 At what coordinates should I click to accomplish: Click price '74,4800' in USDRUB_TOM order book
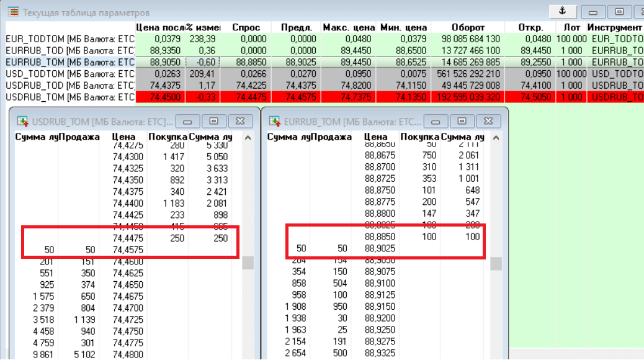point(128,354)
